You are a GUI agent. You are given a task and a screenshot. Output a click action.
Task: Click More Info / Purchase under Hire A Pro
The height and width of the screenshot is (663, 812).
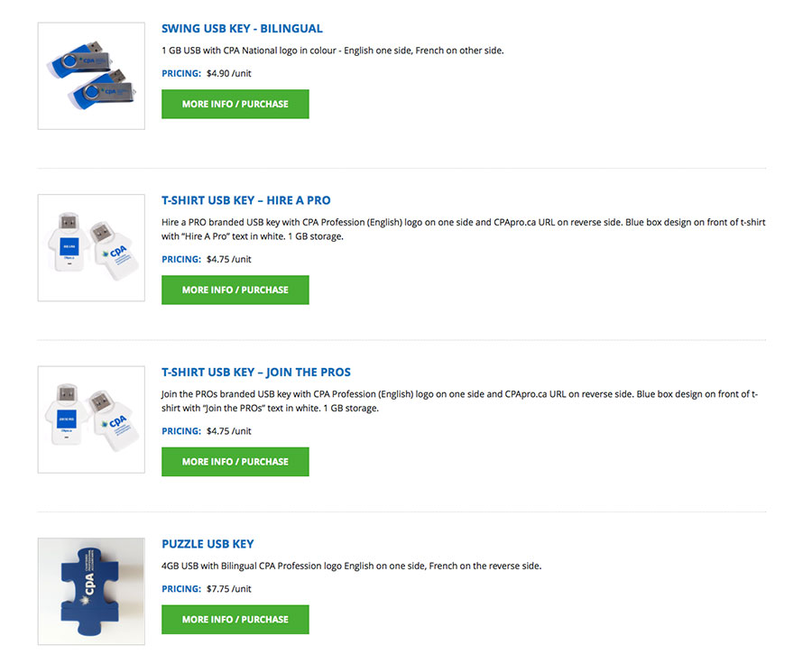click(x=235, y=290)
